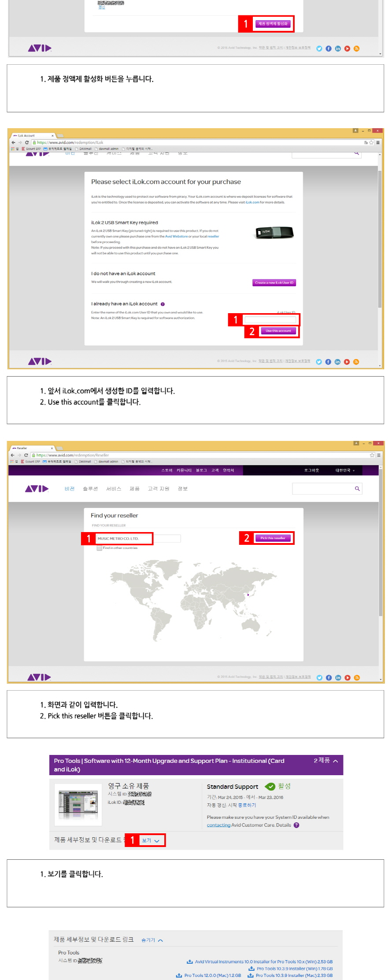Open 스토어 in the purple top bar
The height and width of the screenshot is (980, 392).
click(x=167, y=470)
